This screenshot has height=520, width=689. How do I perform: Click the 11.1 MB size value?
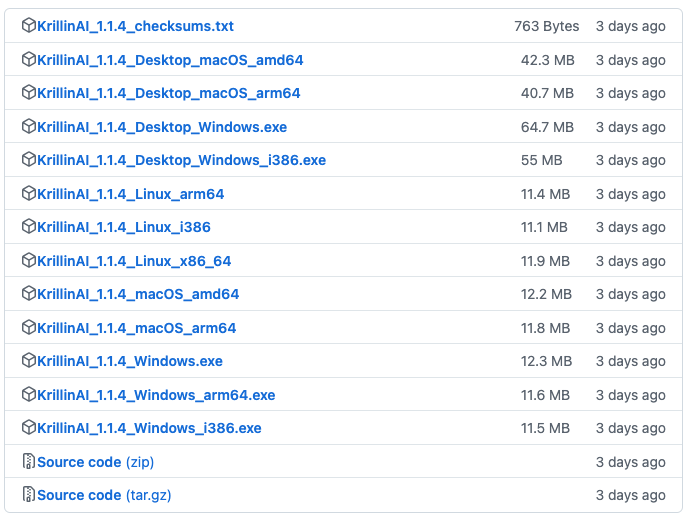click(x=544, y=227)
